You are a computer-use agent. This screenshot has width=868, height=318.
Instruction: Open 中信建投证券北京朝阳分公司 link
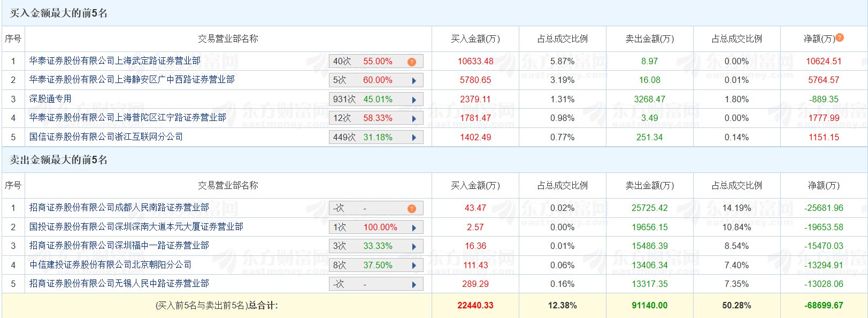110,265
